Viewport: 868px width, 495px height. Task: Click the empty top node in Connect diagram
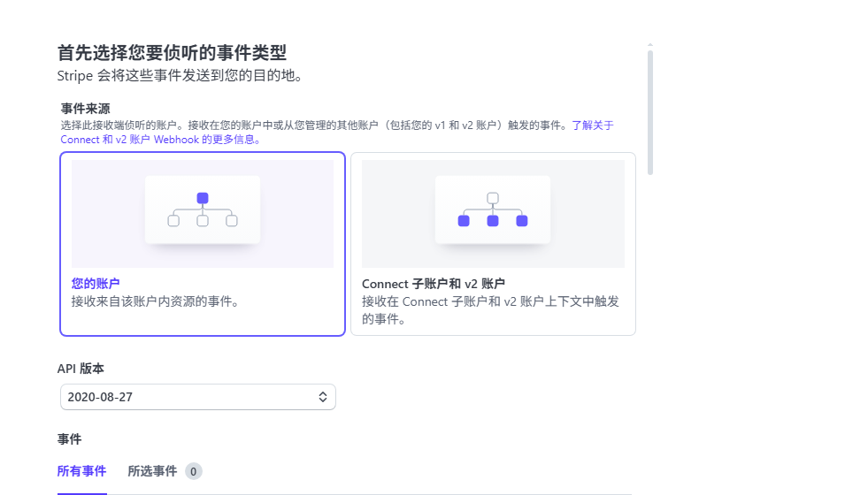click(493, 198)
